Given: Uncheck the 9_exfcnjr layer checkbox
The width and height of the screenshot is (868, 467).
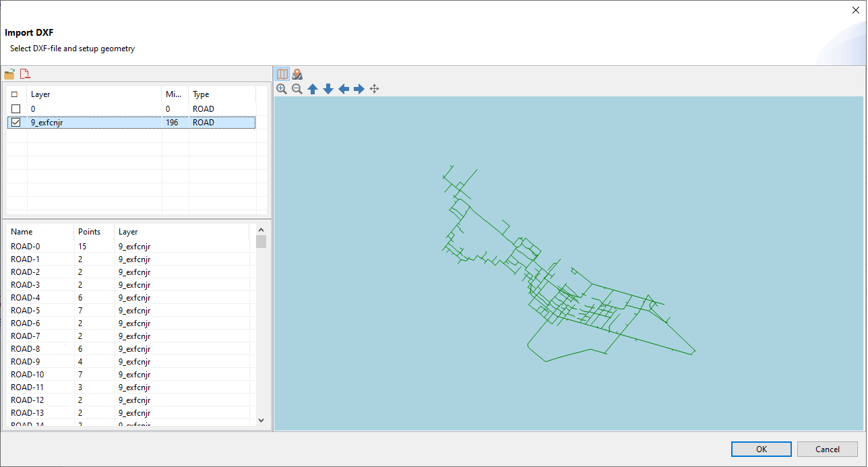Looking at the screenshot, I should click(x=15, y=123).
